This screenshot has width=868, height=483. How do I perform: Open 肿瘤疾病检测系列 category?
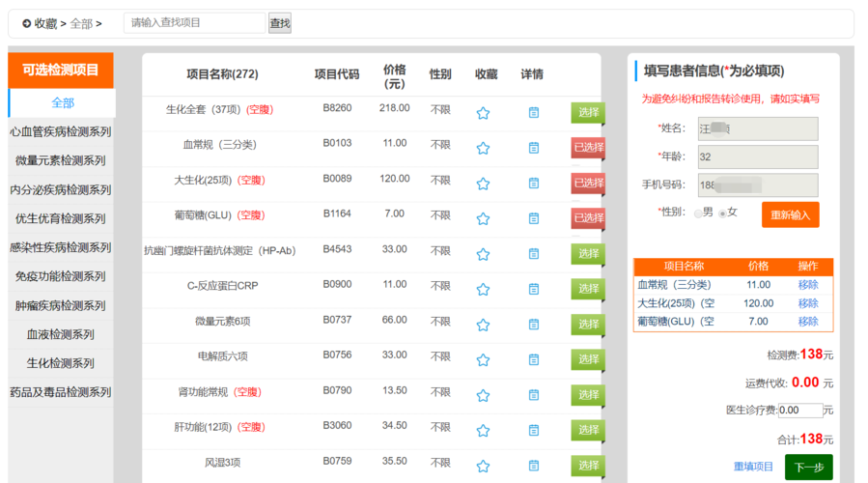(61, 306)
